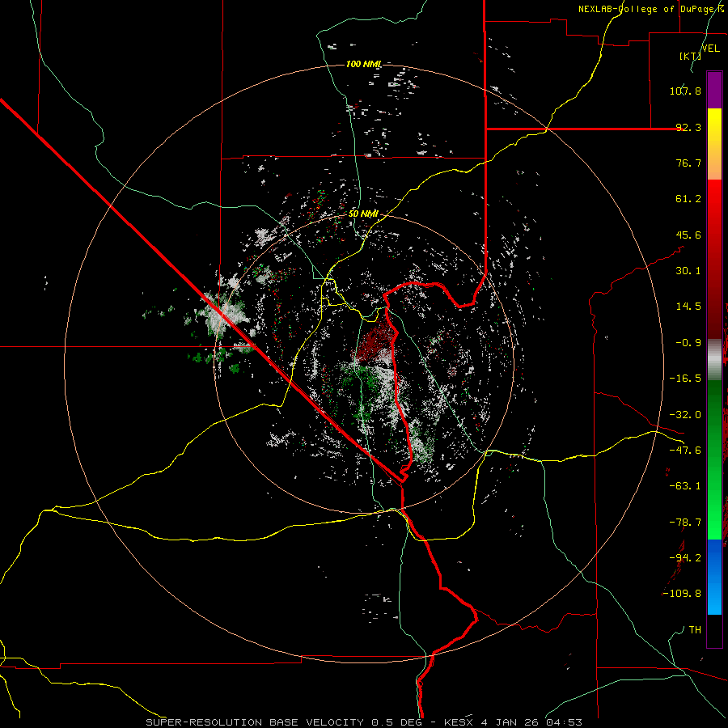This screenshot has width=728, height=728.
Task: Click the 30.1 scale value
Action: [688, 271]
